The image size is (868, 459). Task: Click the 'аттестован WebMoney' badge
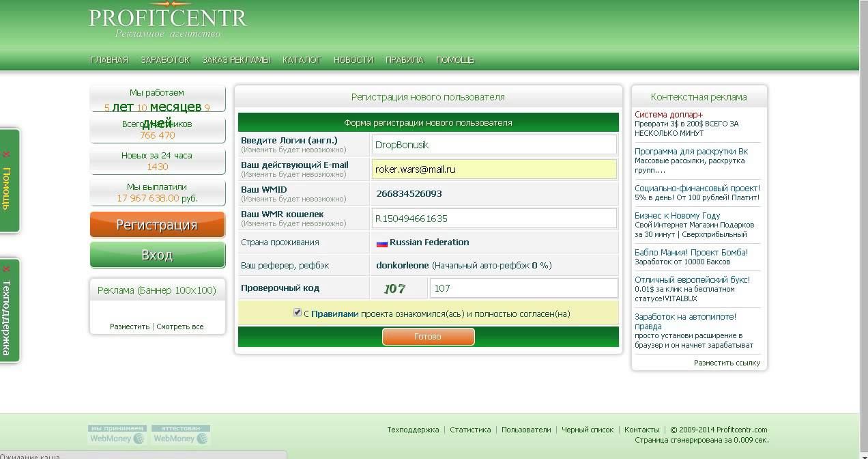click(x=181, y=435)
